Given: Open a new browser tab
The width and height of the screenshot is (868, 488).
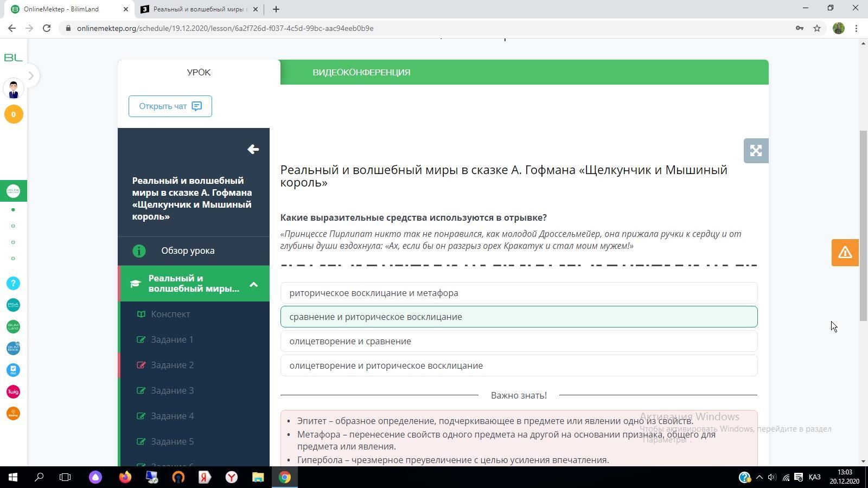Looking at the screenshot, I should [x=276, y=9].
